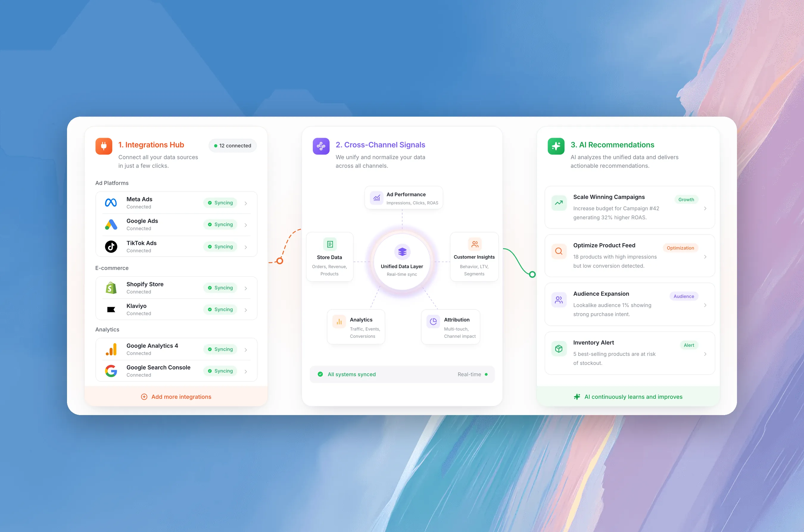Click the Google Ads logo icon
Image resolution: width=804 pixels, height=532 pixels.
click(x=111, y=225)
